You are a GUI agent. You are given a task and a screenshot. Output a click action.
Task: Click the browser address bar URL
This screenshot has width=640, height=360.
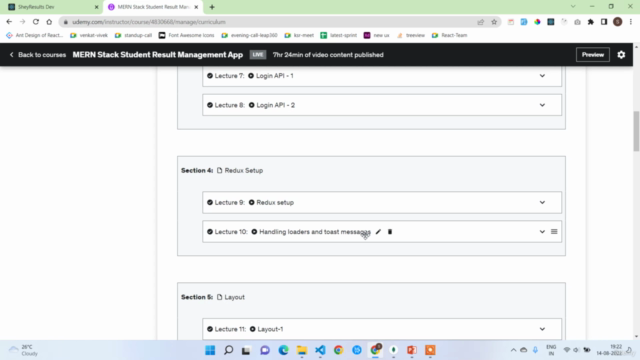tap(149, 22)
